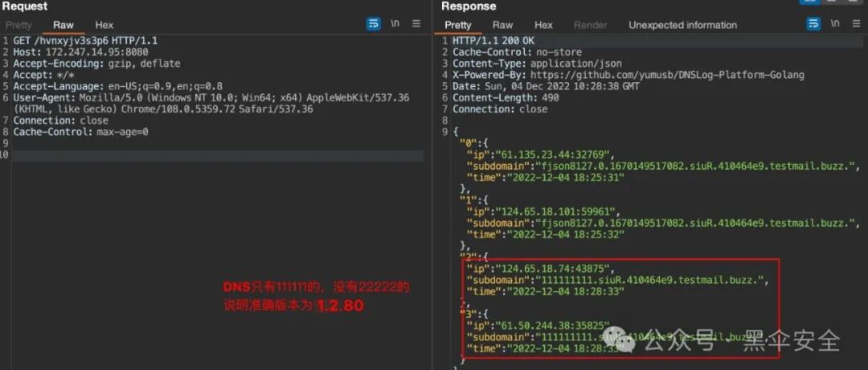Open the Unexpected information tab
Viewport: 868px width, 370px height.
click(682, 25)
